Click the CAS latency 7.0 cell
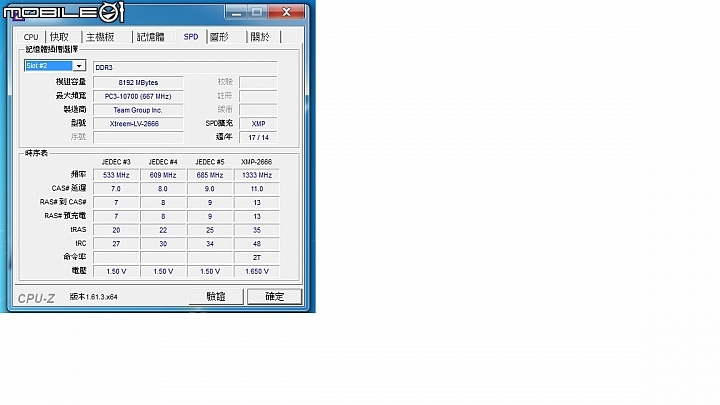Viewport: 720px width, 405px height. click(116, 189)
